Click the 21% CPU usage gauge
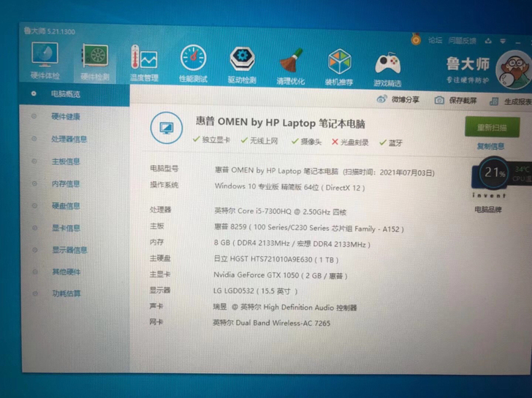Screen dimensions: 532x398 pos(494,172)
